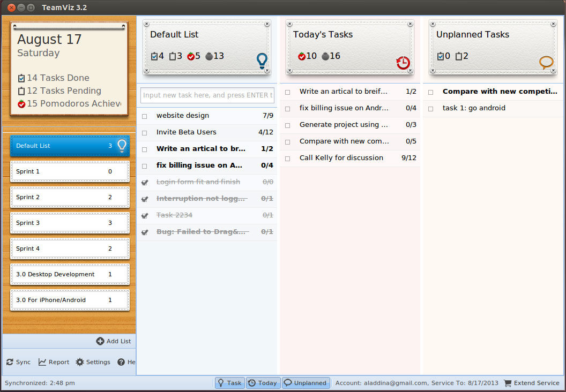This screenshot has width=566, height=392.
Task: Click the Sync arrows icon
Action: point(10,362)
